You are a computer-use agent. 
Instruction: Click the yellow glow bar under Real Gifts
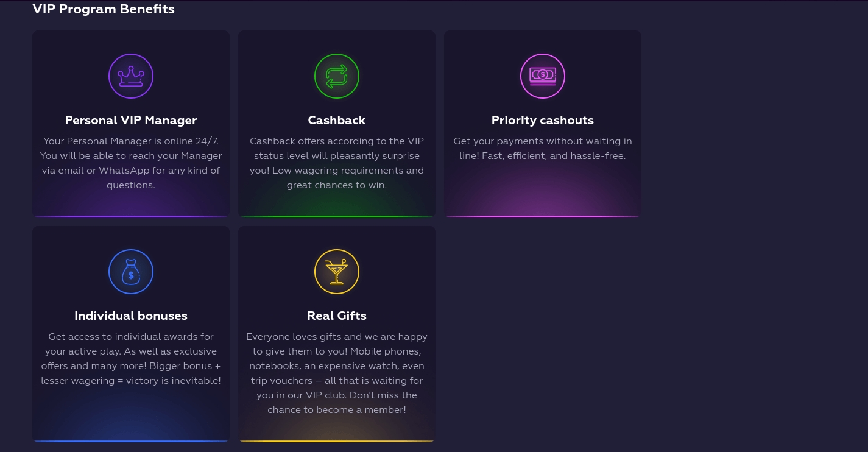click(337, 440)
